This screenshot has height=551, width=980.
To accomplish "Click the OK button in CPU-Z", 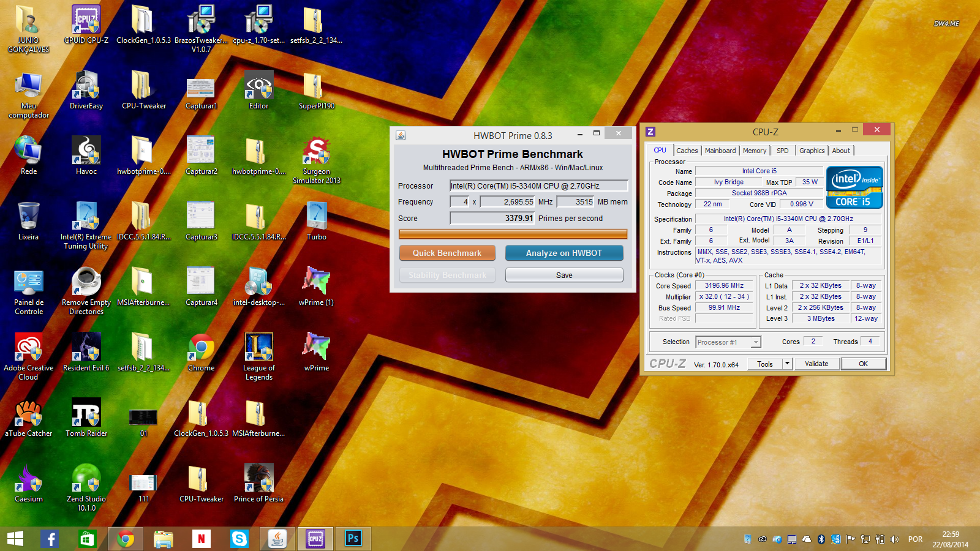I will (x=863, y=364).
